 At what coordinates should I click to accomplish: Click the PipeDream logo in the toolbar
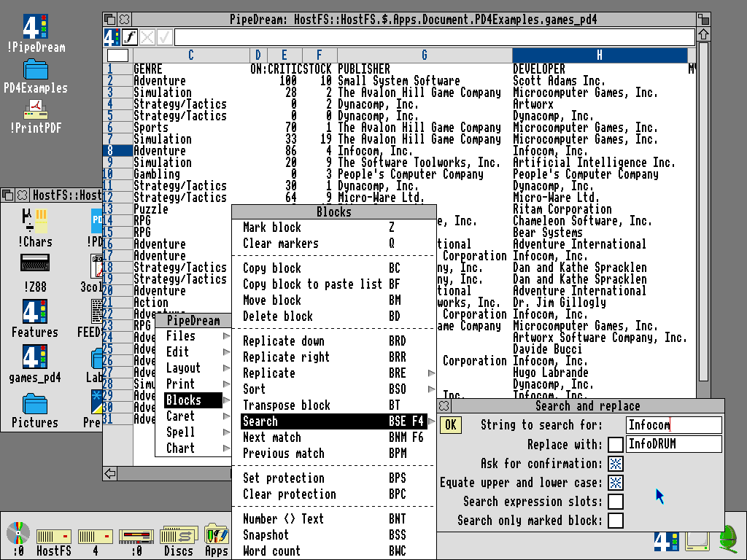pos(112,37)
